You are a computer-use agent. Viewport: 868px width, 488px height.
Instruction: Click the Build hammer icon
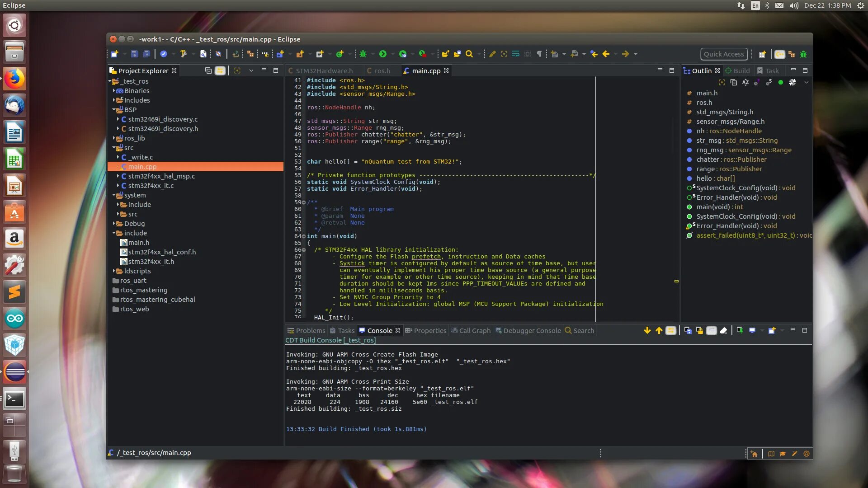[x=183, y=54]
